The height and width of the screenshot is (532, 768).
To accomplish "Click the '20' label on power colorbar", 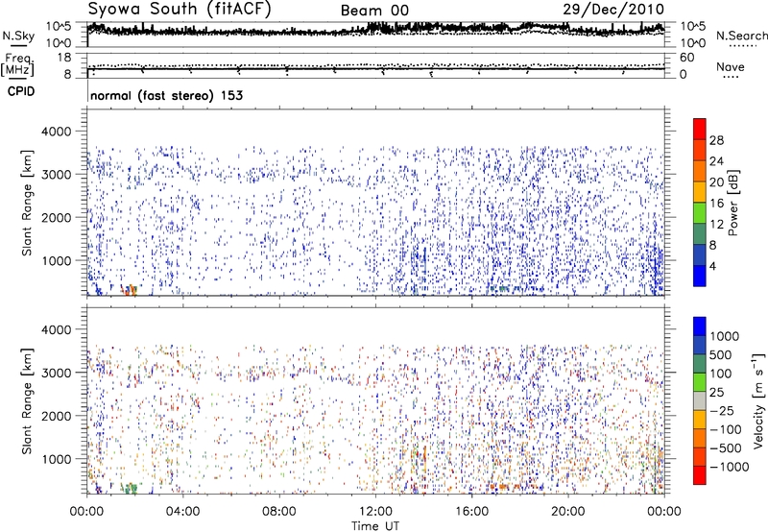I will pyautogui.click(x=716, y=182).
